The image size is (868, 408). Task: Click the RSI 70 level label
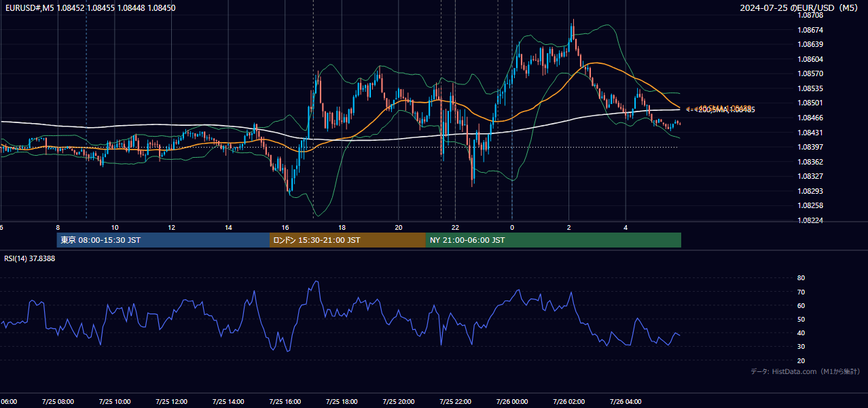pos(801,292)
